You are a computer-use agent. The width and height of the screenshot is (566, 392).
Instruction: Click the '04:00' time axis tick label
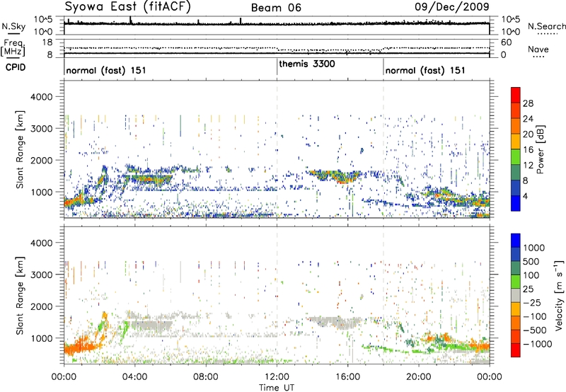point(134,377)
